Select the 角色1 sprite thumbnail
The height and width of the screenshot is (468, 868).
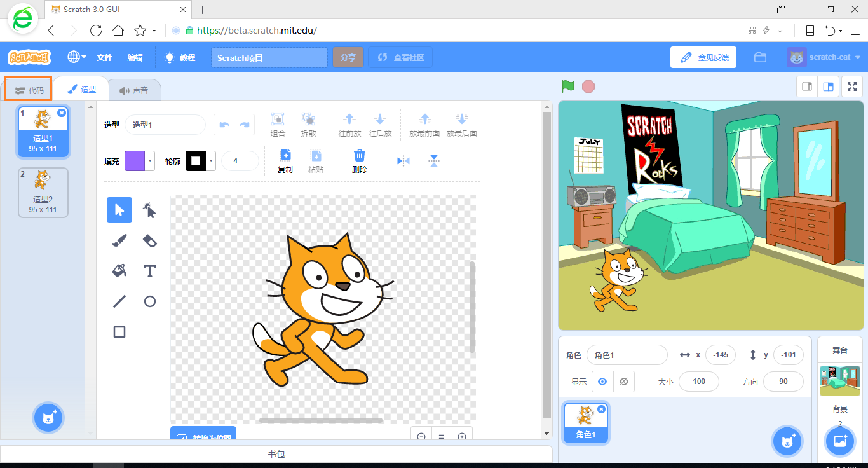(x=585, y=422)
